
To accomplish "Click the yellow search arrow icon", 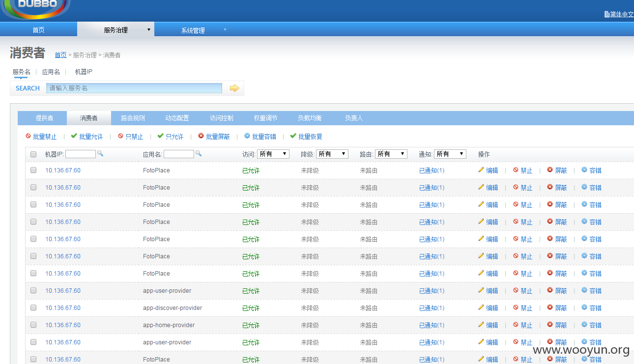I will pos(234,88).
